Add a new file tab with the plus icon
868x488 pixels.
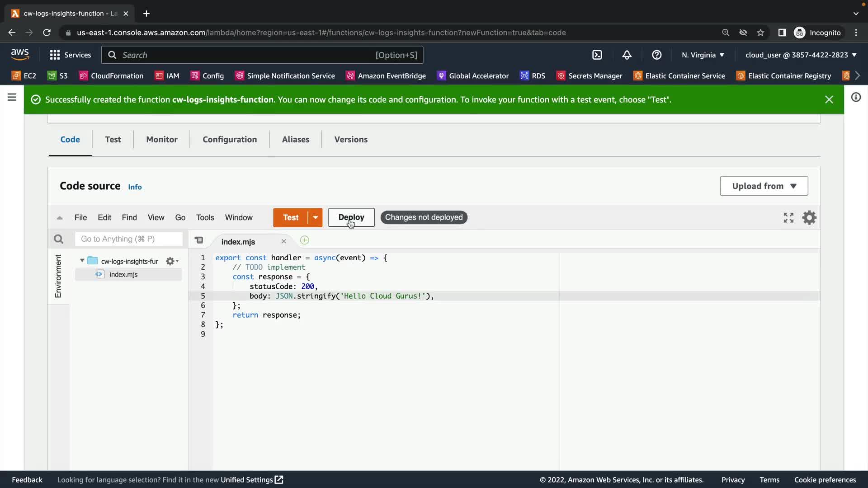[305, 240]
